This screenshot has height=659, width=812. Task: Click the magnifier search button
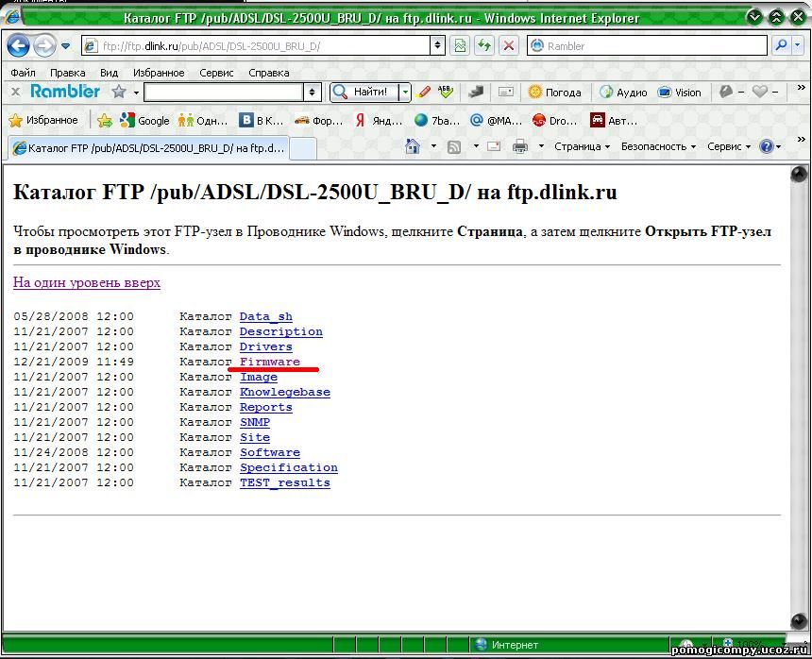[x=781, y=45]
